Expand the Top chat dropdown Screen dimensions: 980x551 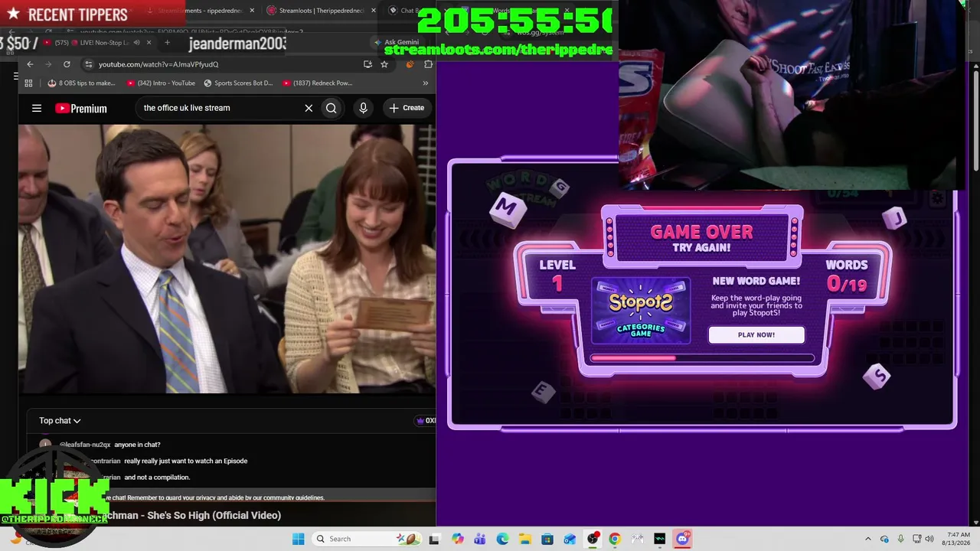[60, 421]
